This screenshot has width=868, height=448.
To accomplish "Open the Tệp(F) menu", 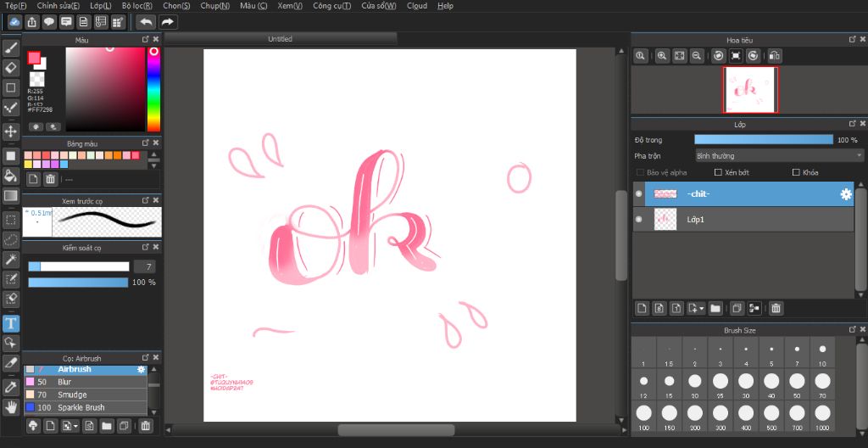I will 15,6.
